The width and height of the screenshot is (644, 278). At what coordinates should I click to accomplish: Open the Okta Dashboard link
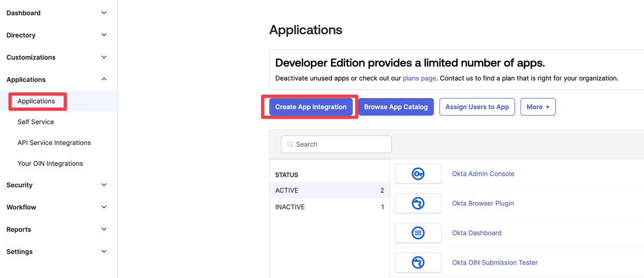pyautogui.click(x=477, y=233)
